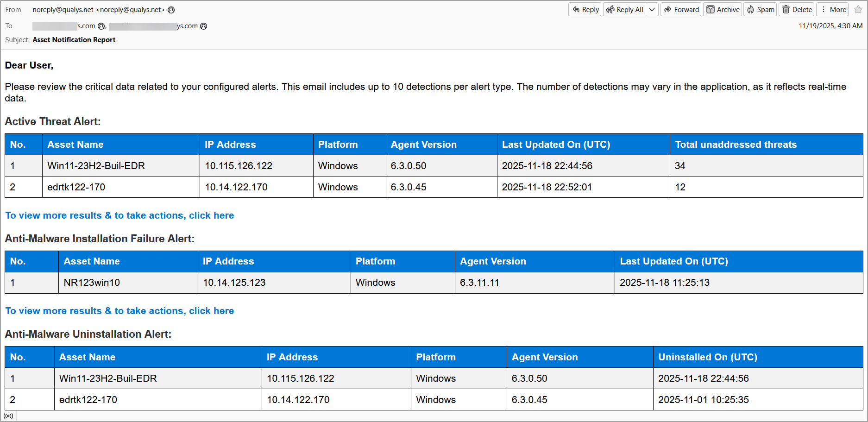Click the Total unaddressed threats column header
This screenshot has height=422, width=868.
(x=736, y=145)
